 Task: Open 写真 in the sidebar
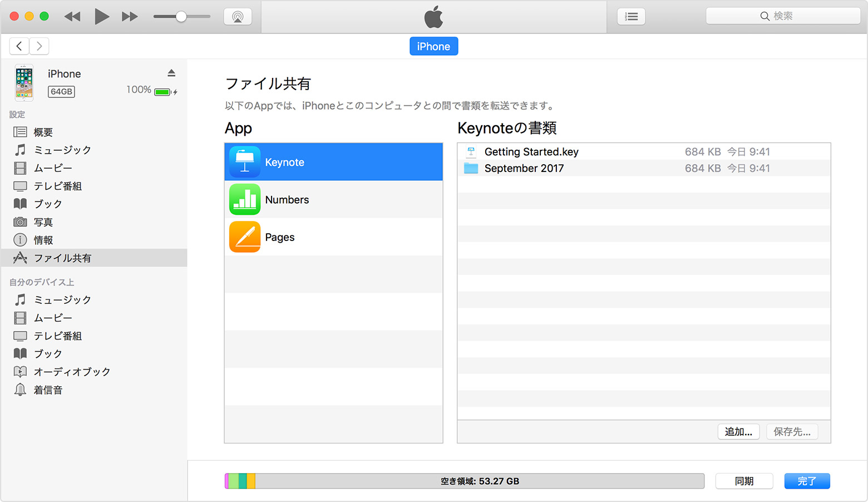(x=93, y=222)
